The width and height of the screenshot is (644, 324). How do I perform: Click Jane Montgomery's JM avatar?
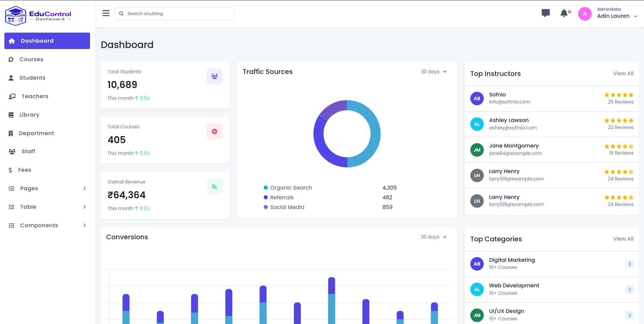tap(477, 150)
